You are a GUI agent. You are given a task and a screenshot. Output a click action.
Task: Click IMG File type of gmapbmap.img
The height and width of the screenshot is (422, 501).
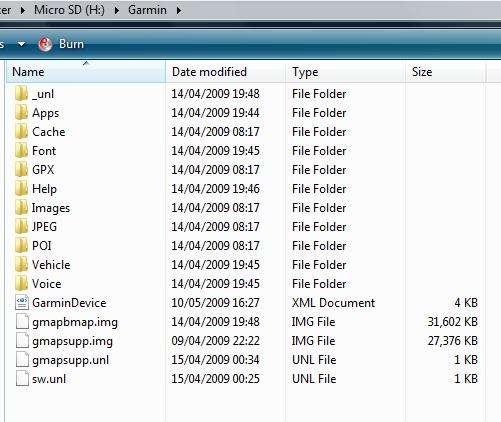[313, 322]
